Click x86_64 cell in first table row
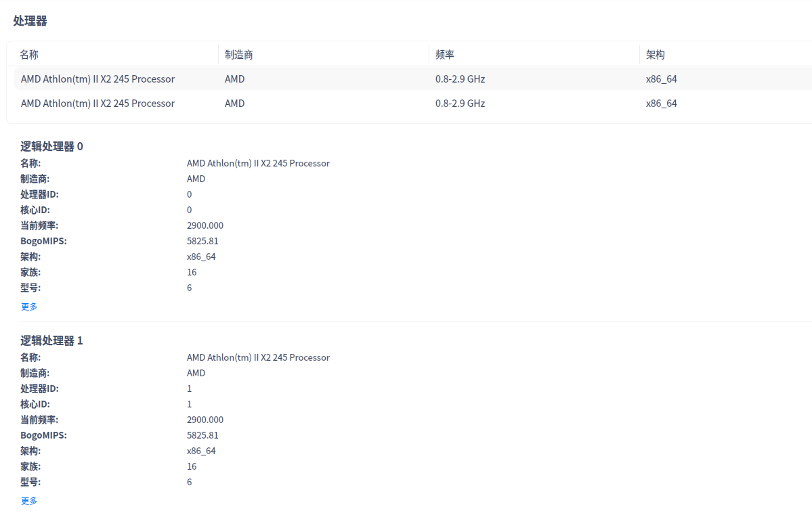Image resolution: width=812 pixels, height=513 pixels. click(661, 79)
